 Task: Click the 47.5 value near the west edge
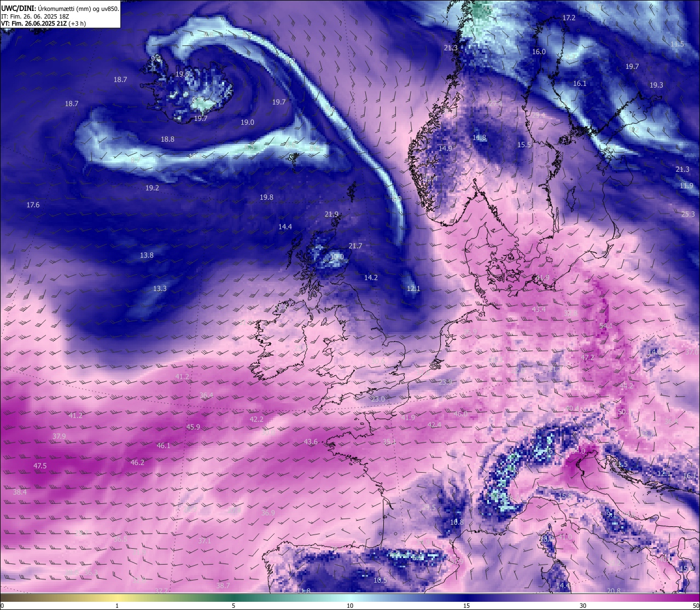point(40,466)
